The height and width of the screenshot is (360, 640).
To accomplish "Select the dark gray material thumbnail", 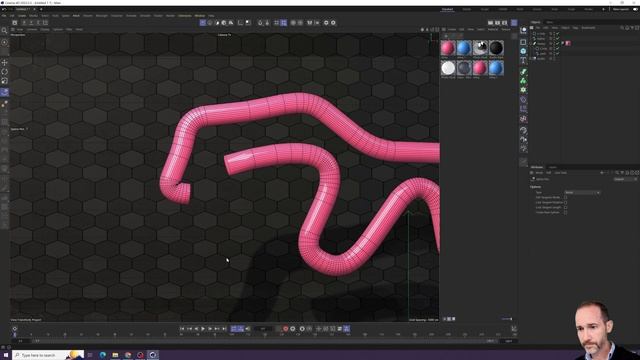I will point(464,68).
